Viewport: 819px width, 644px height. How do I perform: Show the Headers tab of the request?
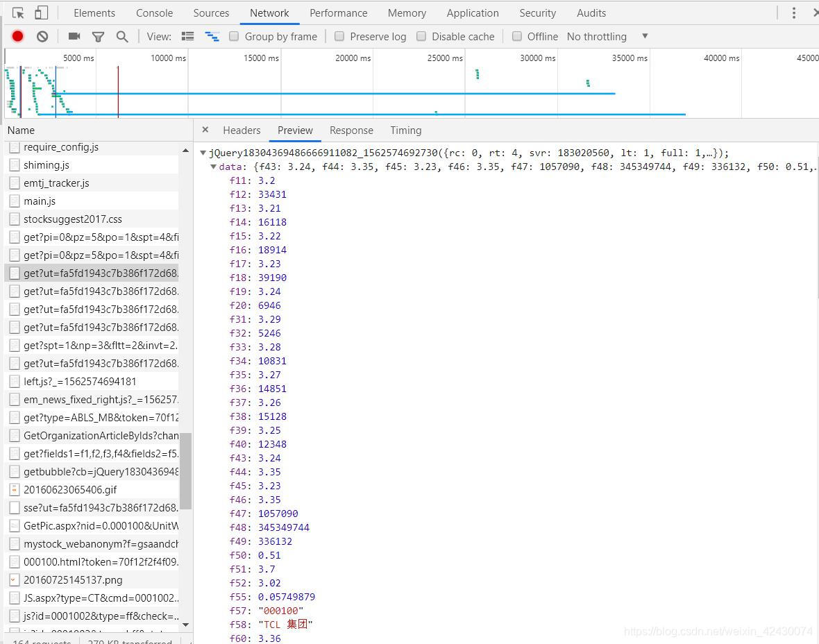242,130
